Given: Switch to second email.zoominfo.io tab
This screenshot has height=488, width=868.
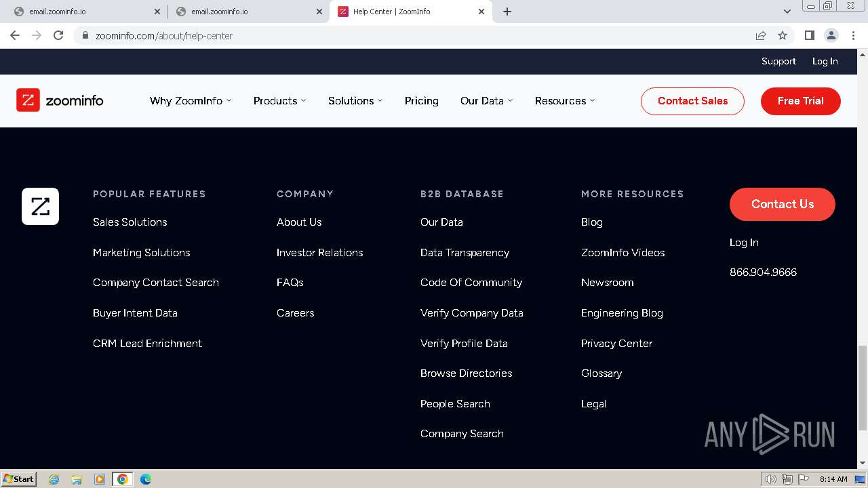Looking at the screenshot, I should pos(248,12).
